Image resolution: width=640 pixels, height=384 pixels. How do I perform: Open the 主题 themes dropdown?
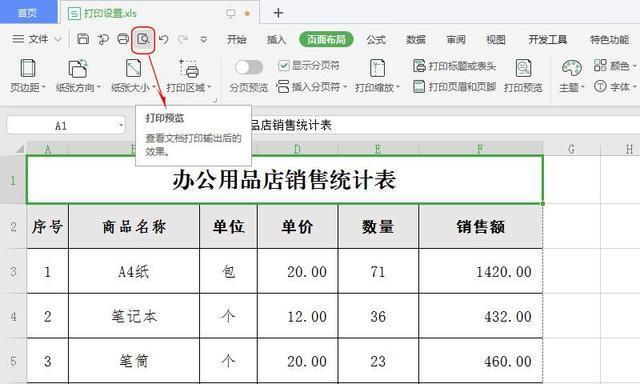tap(572, 75)
